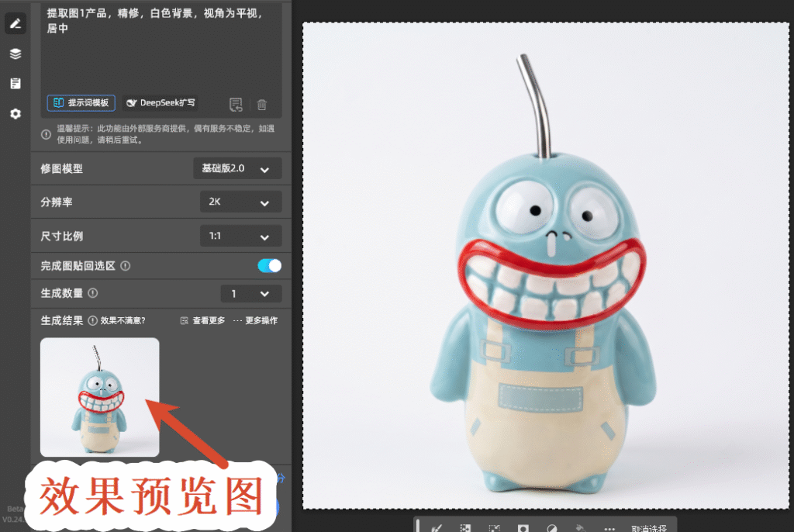Open plugin settings gear icon
794x532 pixels.
click(x=16, y=113)
